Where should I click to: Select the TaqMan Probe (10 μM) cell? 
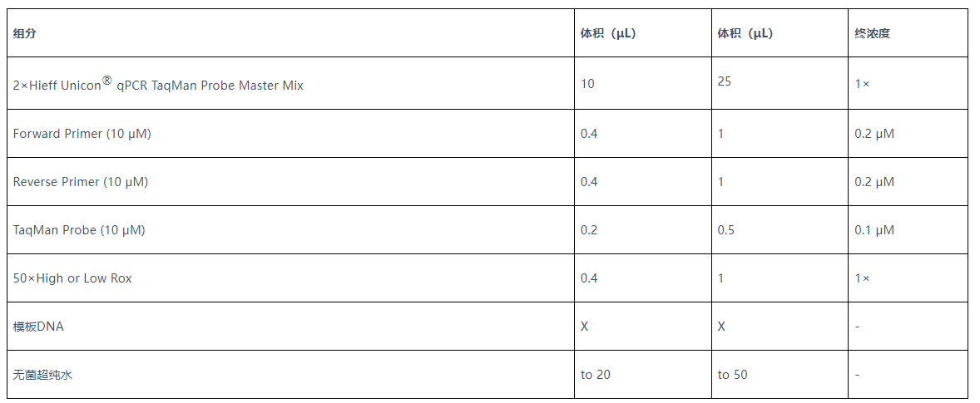[79, 230]
